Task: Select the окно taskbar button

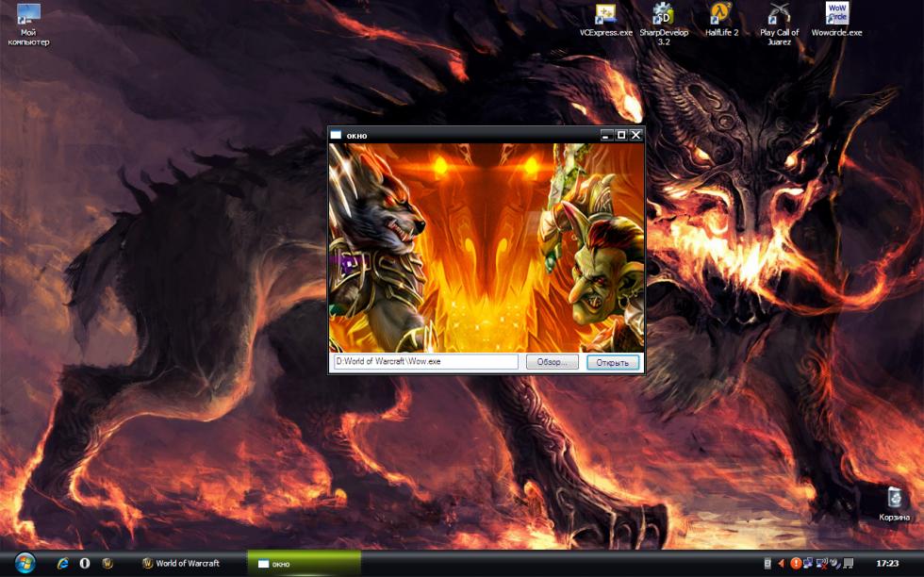Action: (302, 563)
